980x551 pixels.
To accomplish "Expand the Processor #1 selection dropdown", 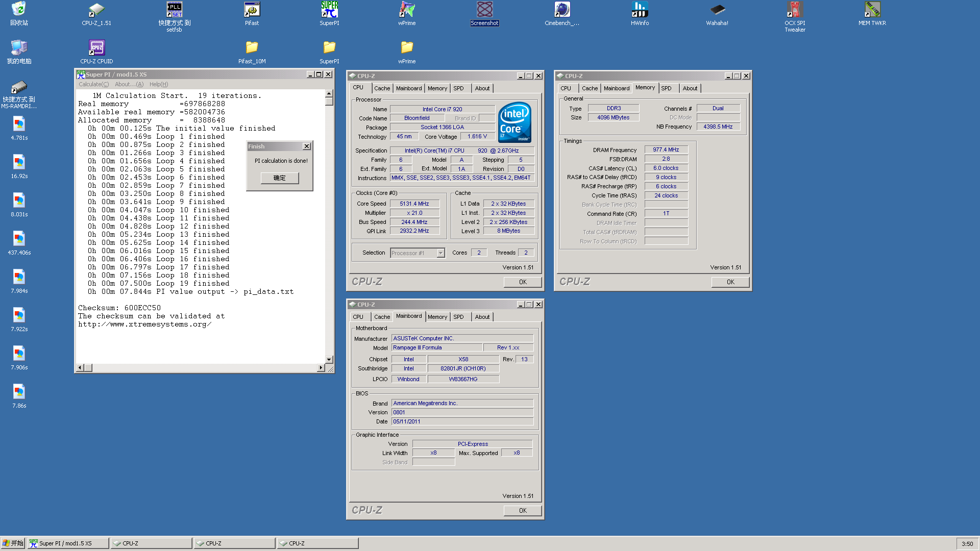I will tap(440, 253).
